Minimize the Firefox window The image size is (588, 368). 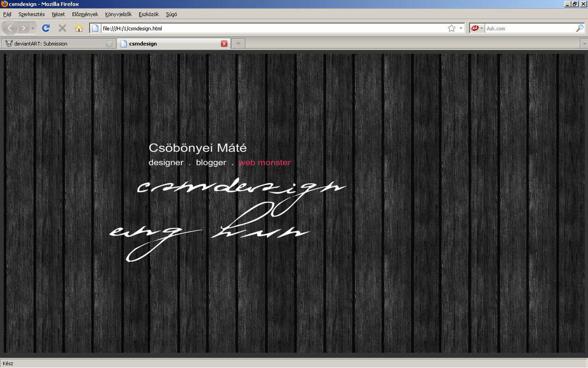567,4
